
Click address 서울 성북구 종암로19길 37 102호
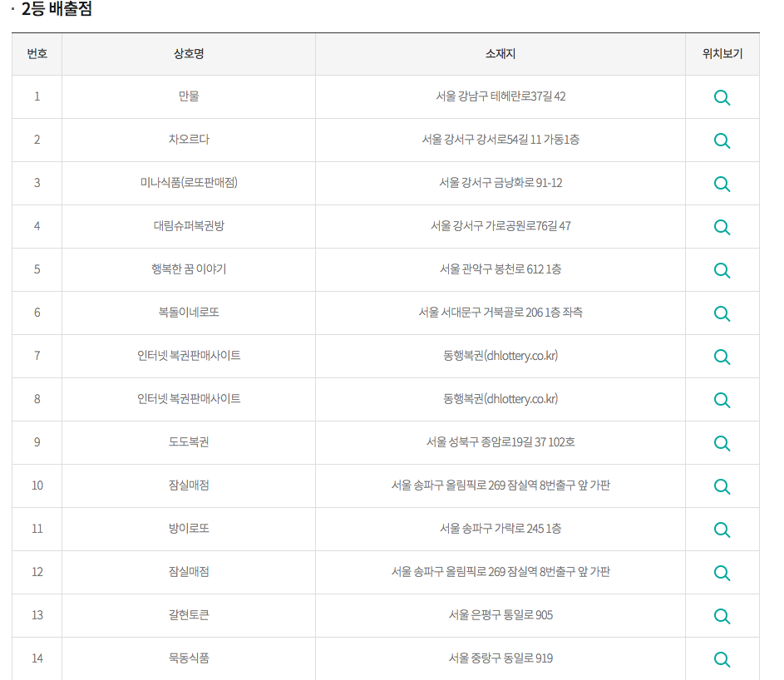[500, 442]
